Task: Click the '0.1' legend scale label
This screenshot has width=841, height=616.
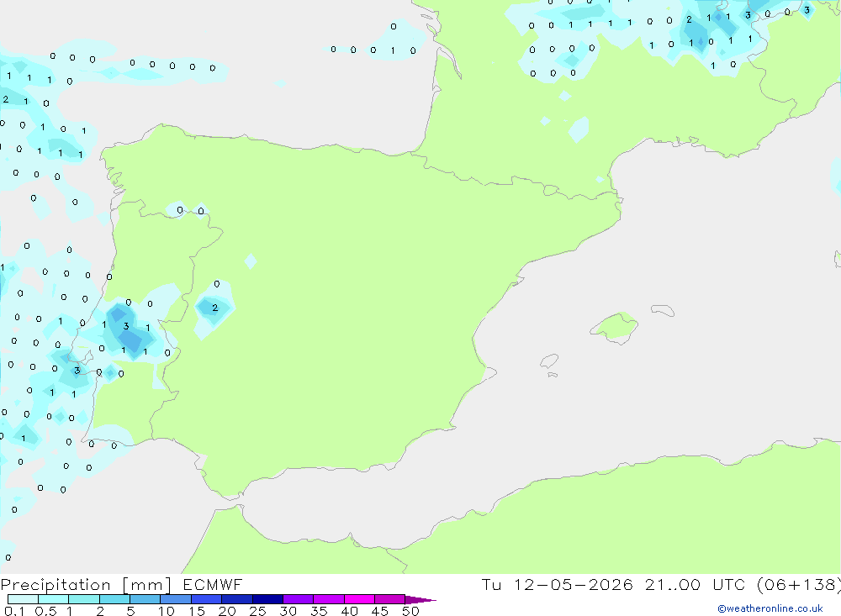Action: [14, 611]
